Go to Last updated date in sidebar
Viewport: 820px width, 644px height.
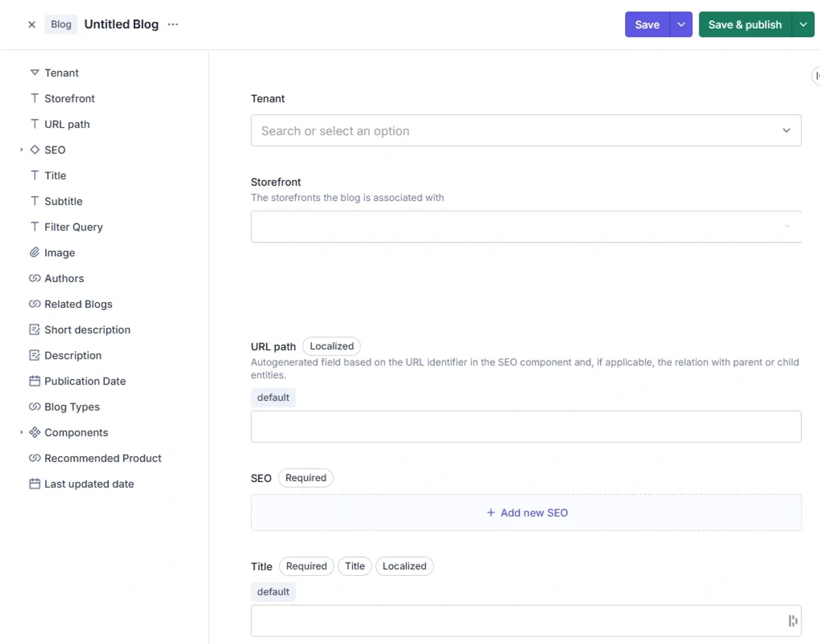[x=89, y=484]
